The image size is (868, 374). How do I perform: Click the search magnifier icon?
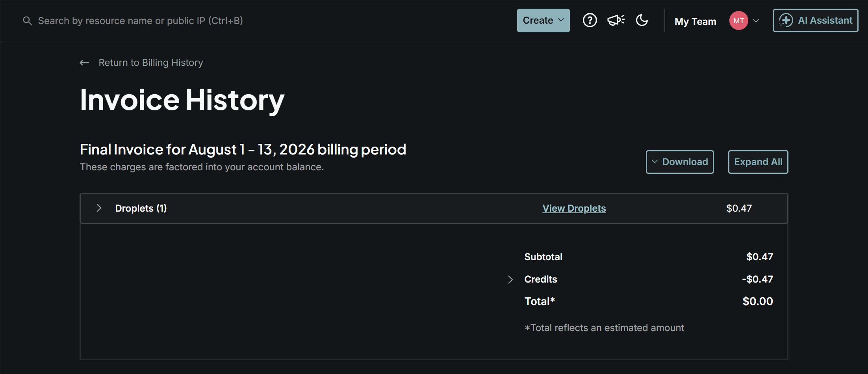pyautogui.click(x=27, y=21)
